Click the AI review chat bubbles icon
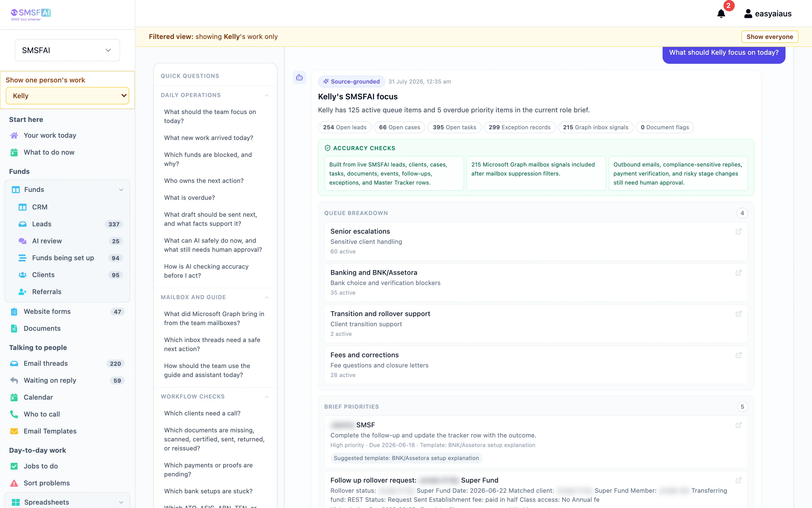The height and width of the screenshot is (508, 812). click(x=23, y=241)
